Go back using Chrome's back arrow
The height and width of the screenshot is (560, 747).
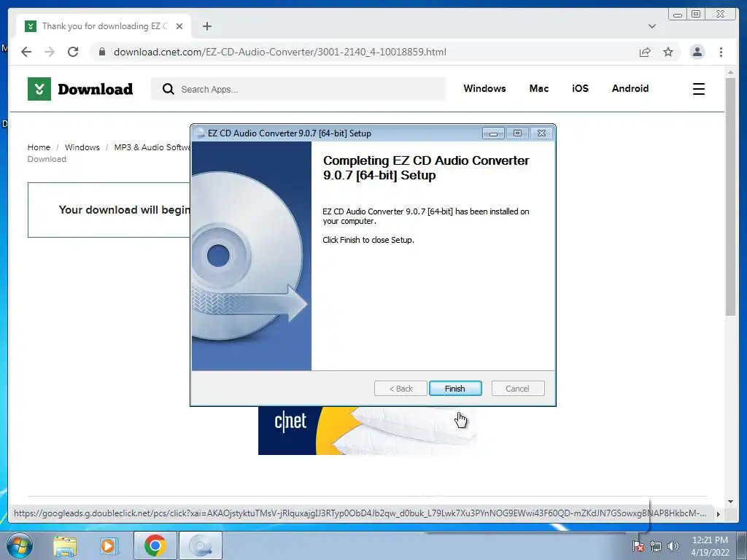[26, 52]
